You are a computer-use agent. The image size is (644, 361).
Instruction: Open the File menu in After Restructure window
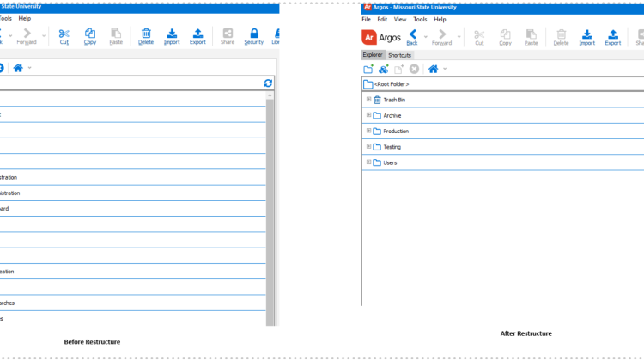tap(367, 19)
